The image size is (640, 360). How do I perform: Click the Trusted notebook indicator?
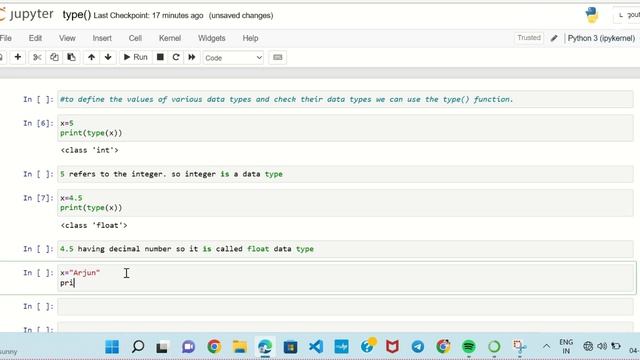tap(529, 38)
